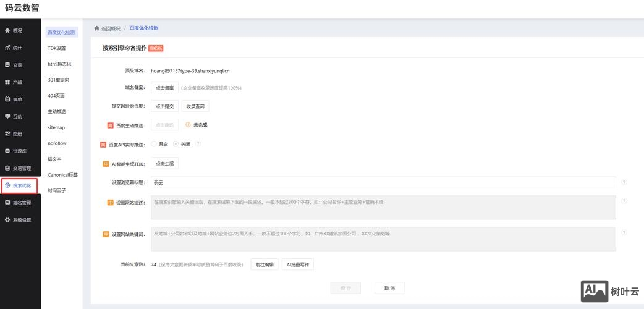The height and width of the screenshot is (309, 644).
Task: Open 系统设置 via its gear icon
Action: [x=7, y=219]
